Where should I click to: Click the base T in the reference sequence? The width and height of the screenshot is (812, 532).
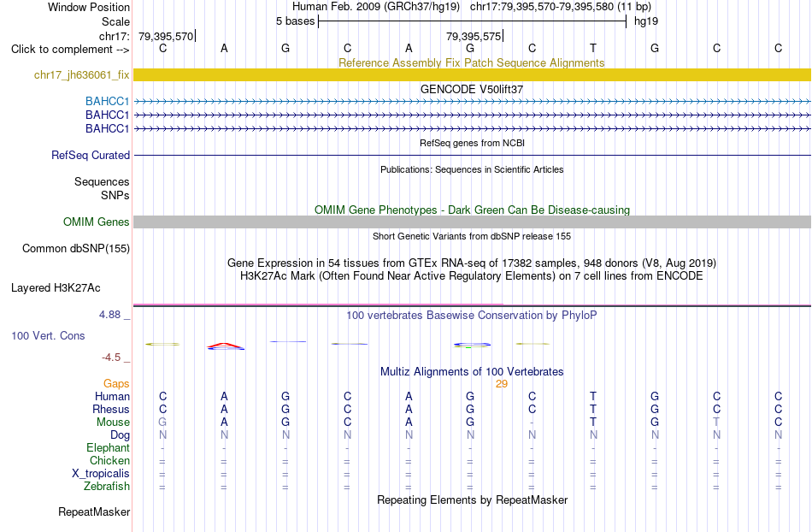[x=593, y=49]
